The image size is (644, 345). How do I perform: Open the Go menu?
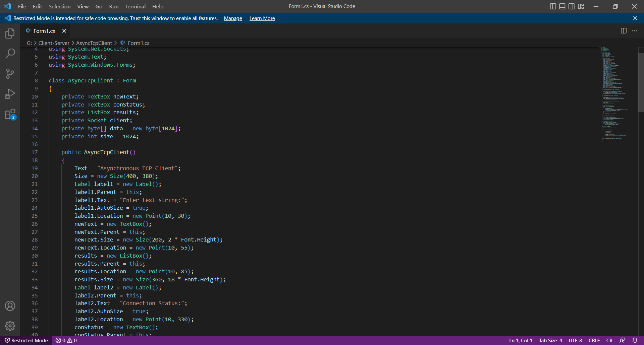tap(99, 6)
